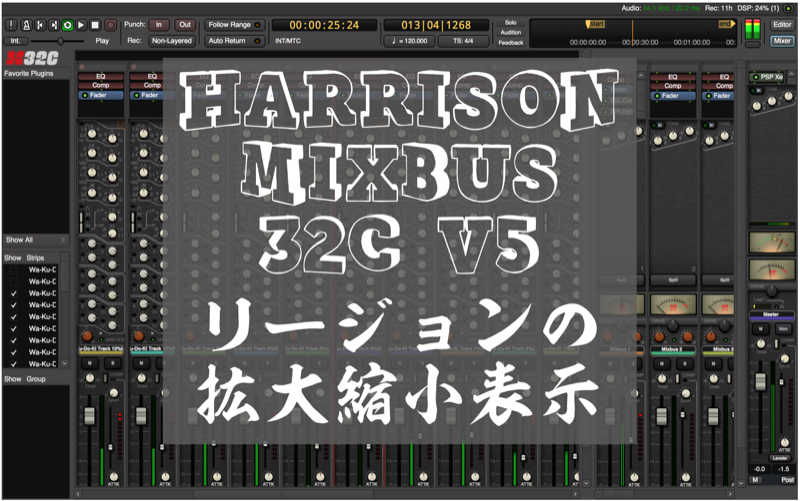This screenshot has width=800, height=501.
Task: Click the green DSP status indicator
Action: 789,8
